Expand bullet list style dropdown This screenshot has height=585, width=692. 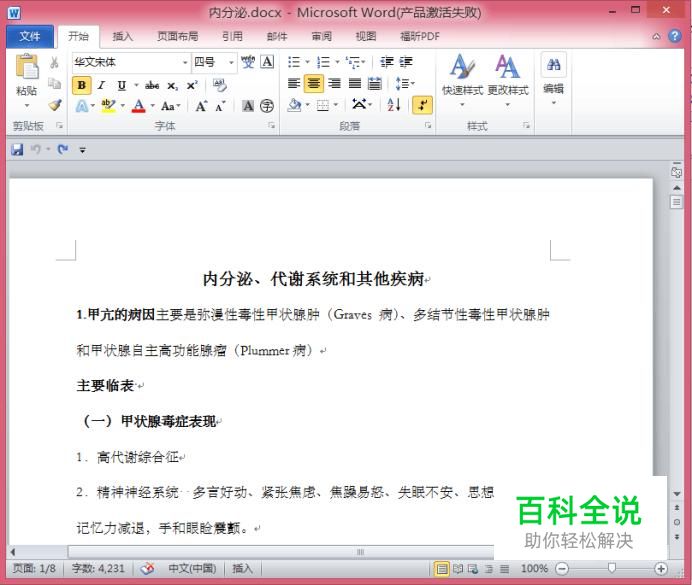[308, 62]
